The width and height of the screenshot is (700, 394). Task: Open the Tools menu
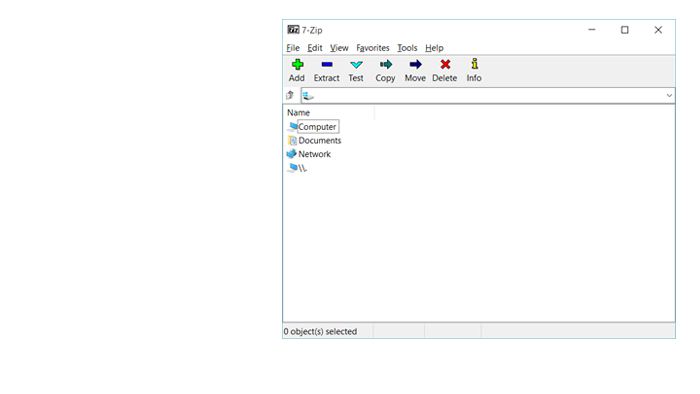click(x=407, y=48)
